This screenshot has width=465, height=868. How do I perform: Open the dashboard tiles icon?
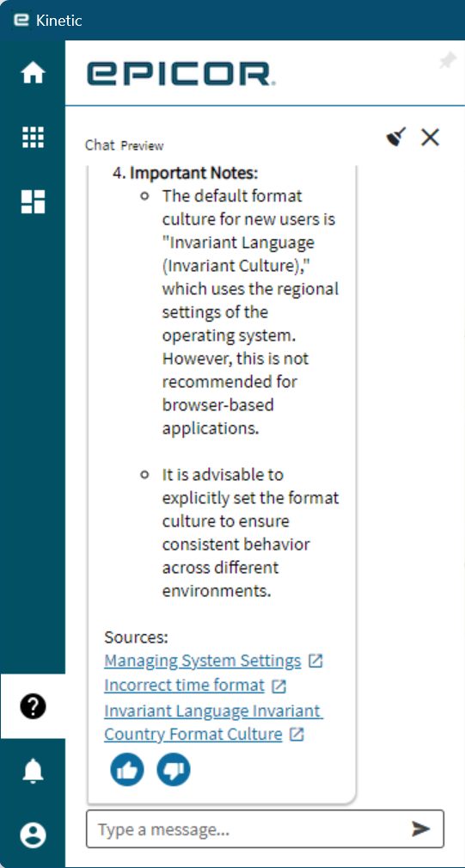coord(33,201)
